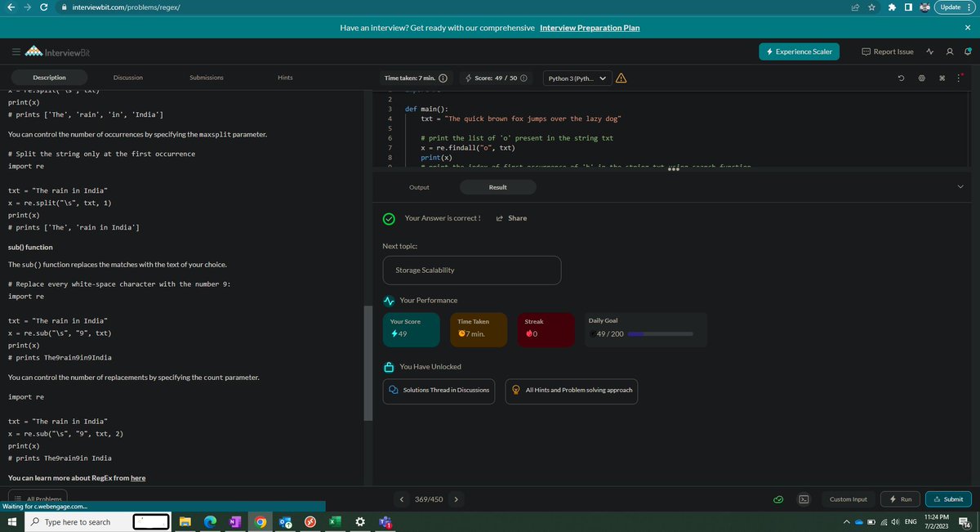Click the cloud saved status icon
The image size is (980, 532).
coord(780,498)
